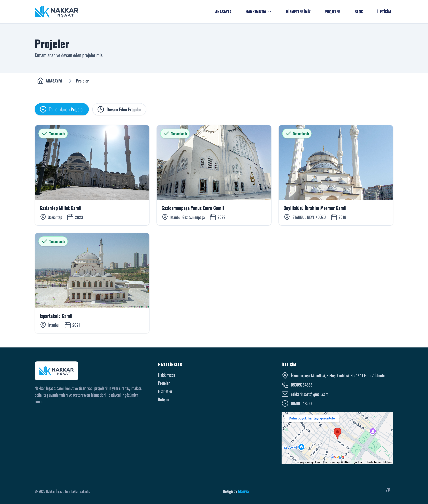Click the Nakkar İnşaat header logo
This screenshot has height=504, width=428.
(x=56, y=12)
